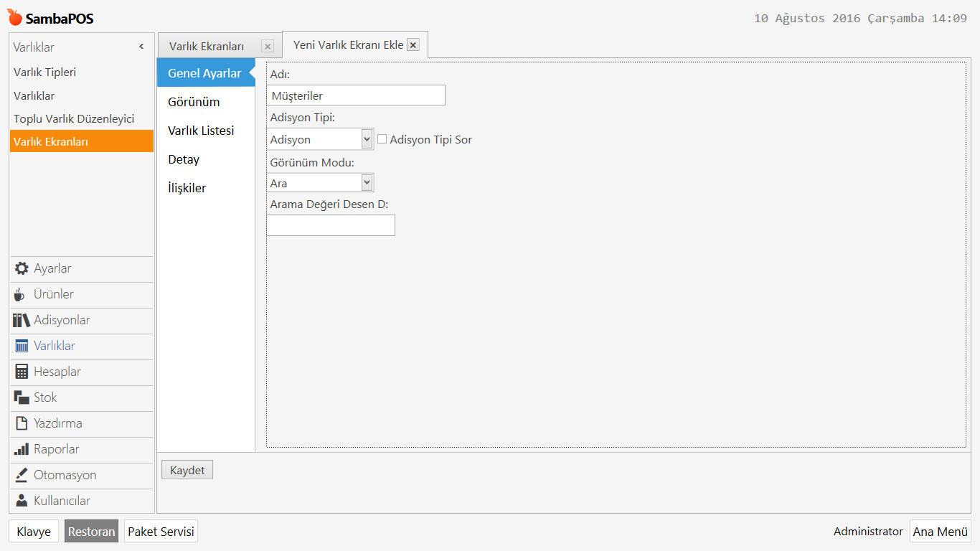Viewport: 980px width, 551px height.
Task: Click the Stok module label
Action: click(x=45, y=397)
